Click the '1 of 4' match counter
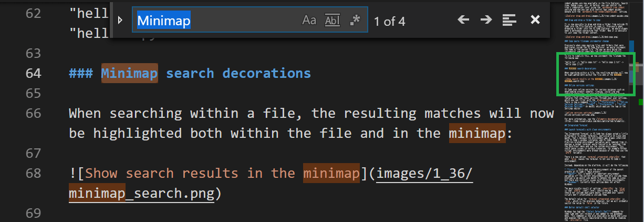The height and width of the screenshot is (222, 644). coord(389,22)
